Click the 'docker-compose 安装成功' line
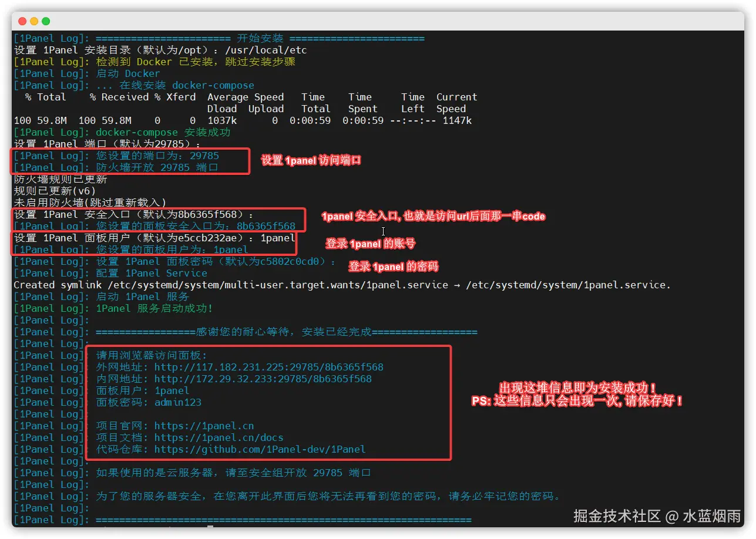756x539 pixels. pos(163,132)
